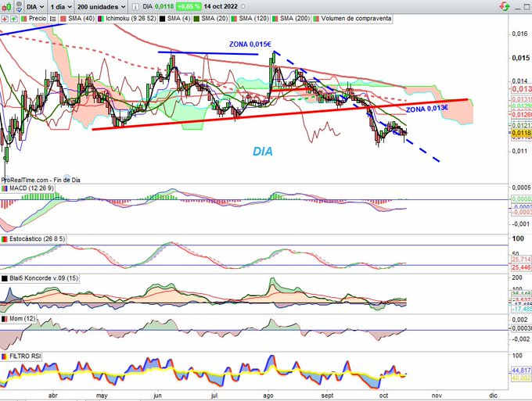Screen dimensions: 532x401
Task: Click the FILTRO RSI color swatch icon
Action: click(x=5, y=356)
